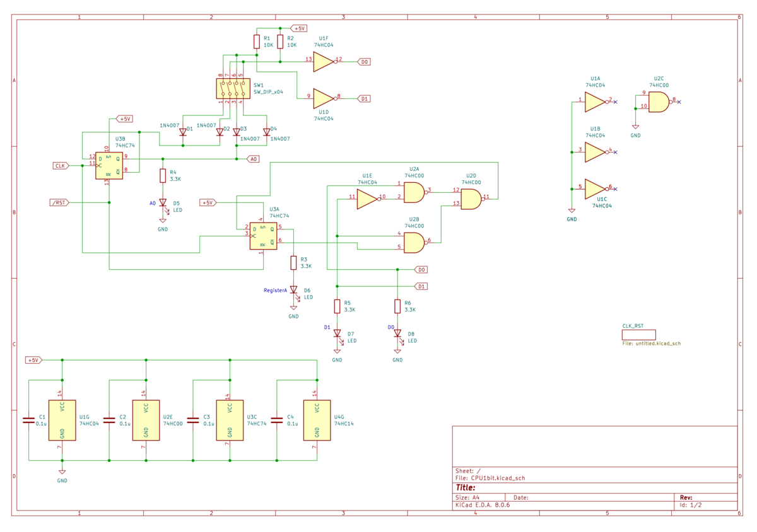Click the RegisterA text annotation
757x532 pixels.
(x=275, y=290)
